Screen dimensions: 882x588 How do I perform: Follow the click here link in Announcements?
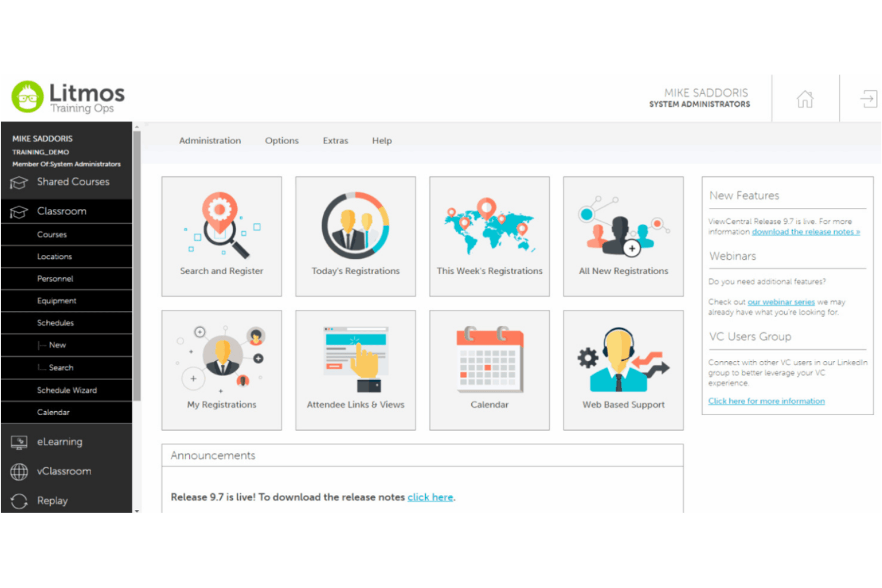[430, 497]
